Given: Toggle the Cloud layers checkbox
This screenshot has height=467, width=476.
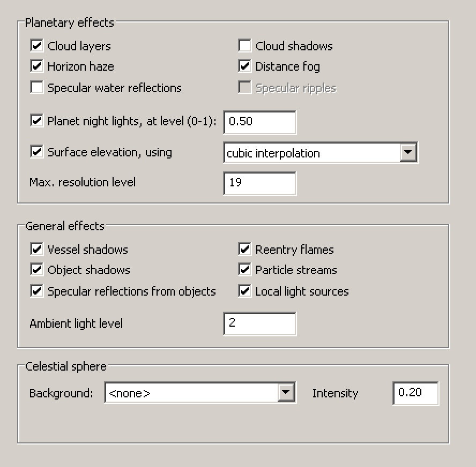Looking at the screenshot, I should click(37, 46).
